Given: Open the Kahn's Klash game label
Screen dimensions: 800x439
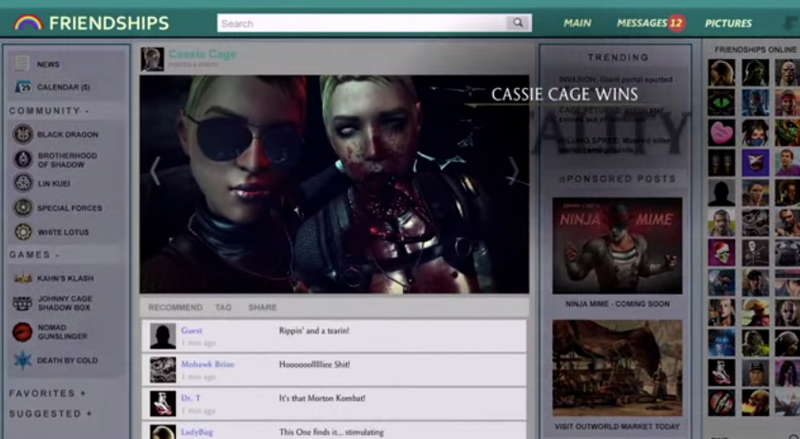Looking at the screenshot, I should (65, 278).
